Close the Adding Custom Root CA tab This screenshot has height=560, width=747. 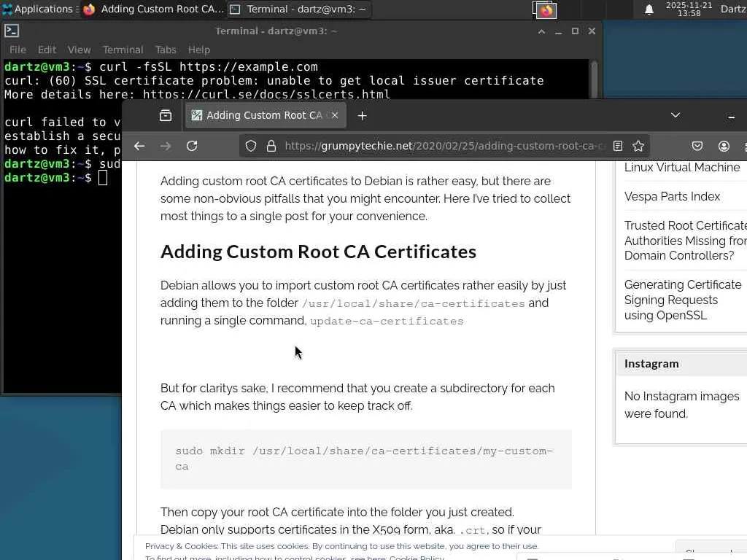(x=335, y=115)
